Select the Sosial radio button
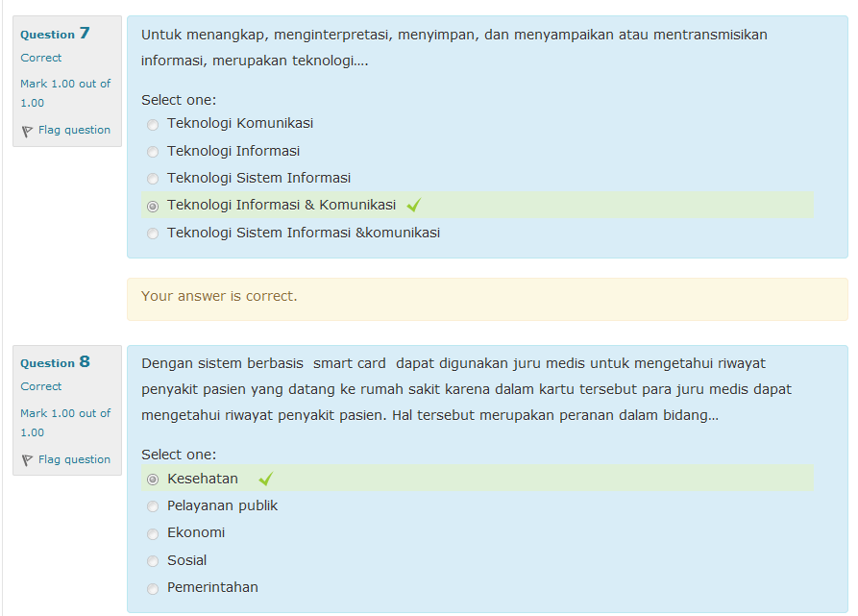The width and height of the screenshot is (858, 616). 153,561
